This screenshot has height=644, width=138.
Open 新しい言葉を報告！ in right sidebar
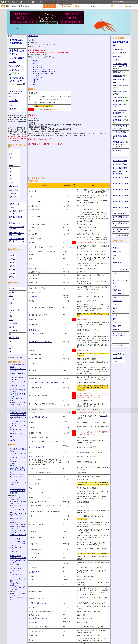(x=120, y=44)
